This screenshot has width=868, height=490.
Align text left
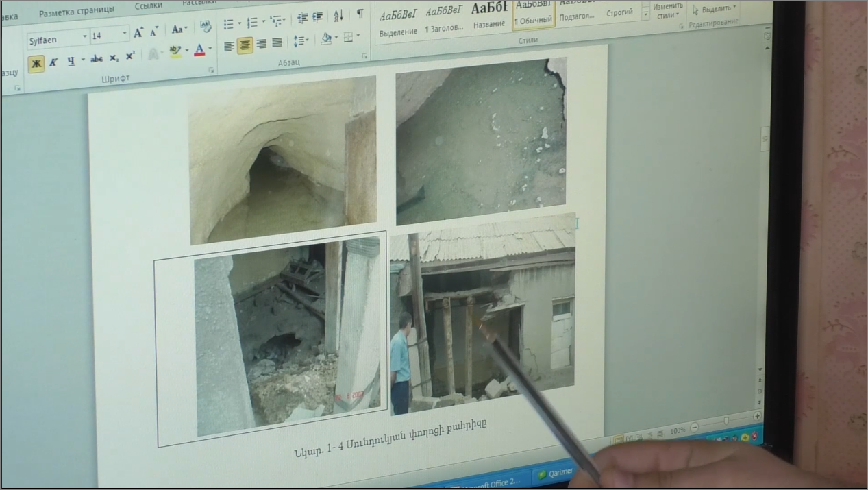click(x=230, y=47)
